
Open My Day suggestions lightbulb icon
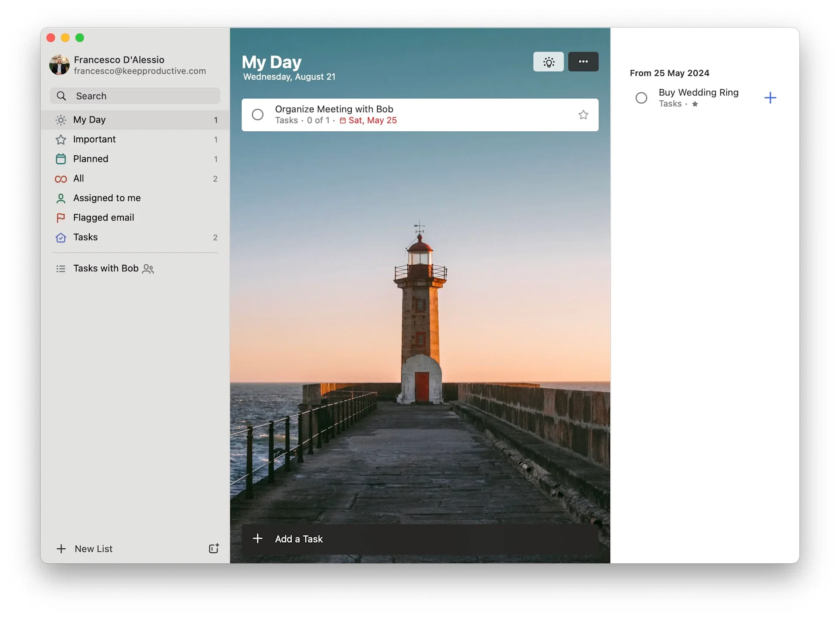pos(548,62)
